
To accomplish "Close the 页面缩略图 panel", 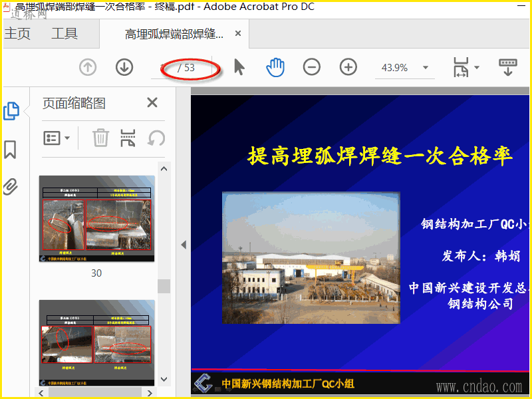I will (152, 102).
